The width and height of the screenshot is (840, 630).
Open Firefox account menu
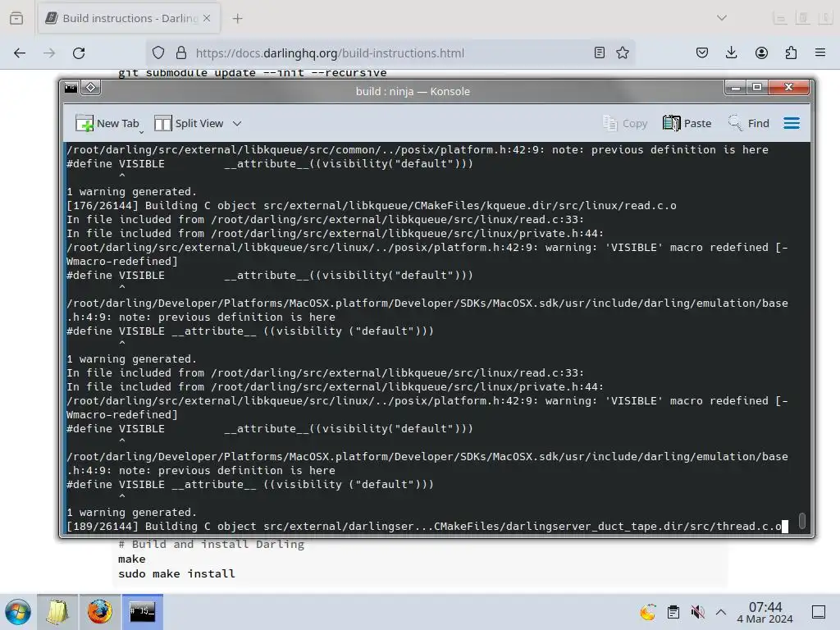[761, 52]
